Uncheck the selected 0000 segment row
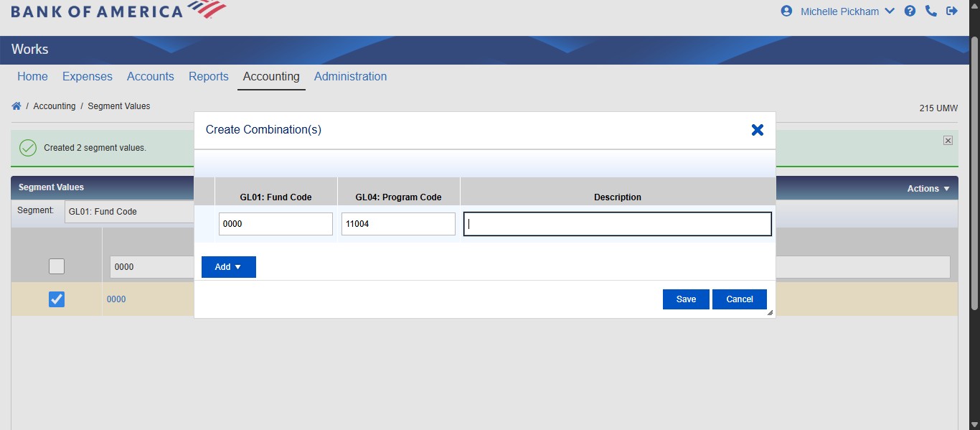980x430 pixels. tap(56, 299)
